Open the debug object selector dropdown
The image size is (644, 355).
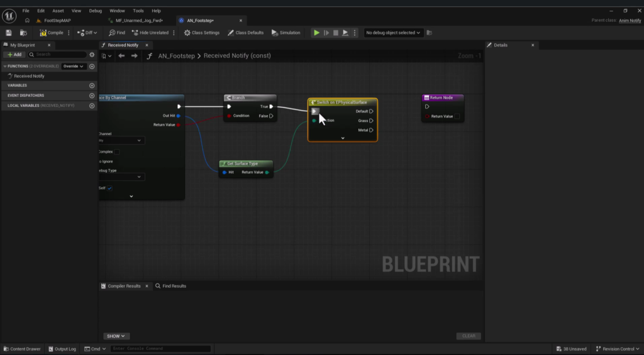point(392,33)
